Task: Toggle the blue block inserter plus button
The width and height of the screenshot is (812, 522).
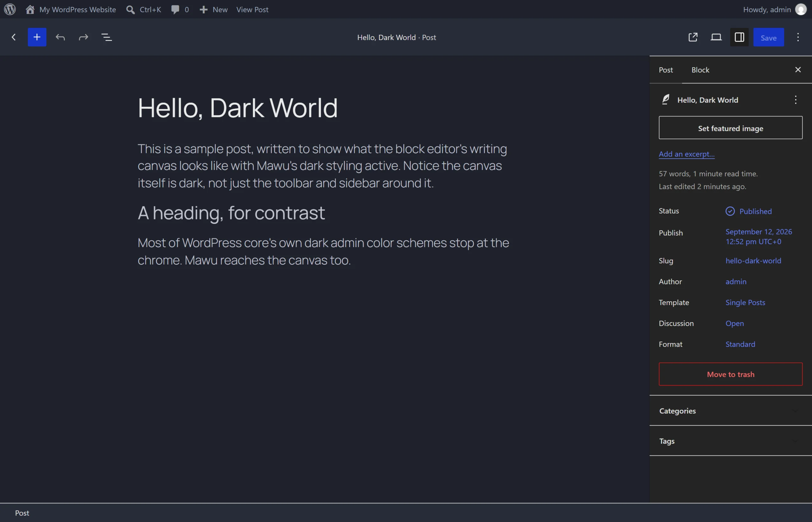Action: pyautogui.click(x=37, y=37)
